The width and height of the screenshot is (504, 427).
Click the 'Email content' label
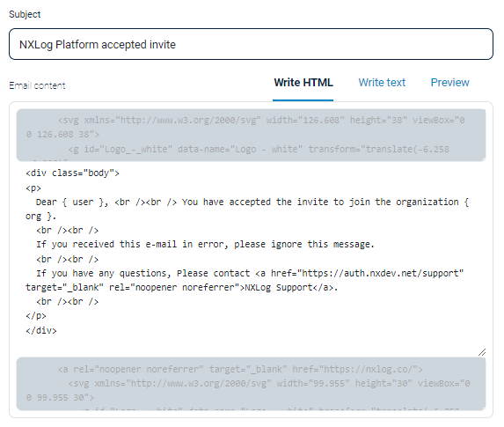coord(37,85)
